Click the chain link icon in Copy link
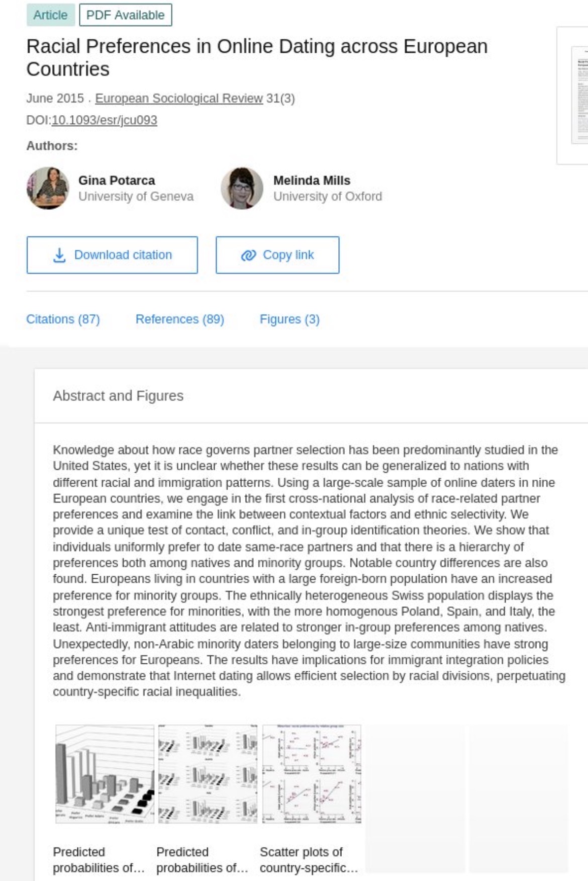This screenshot has height=881, width=588. 248,255
